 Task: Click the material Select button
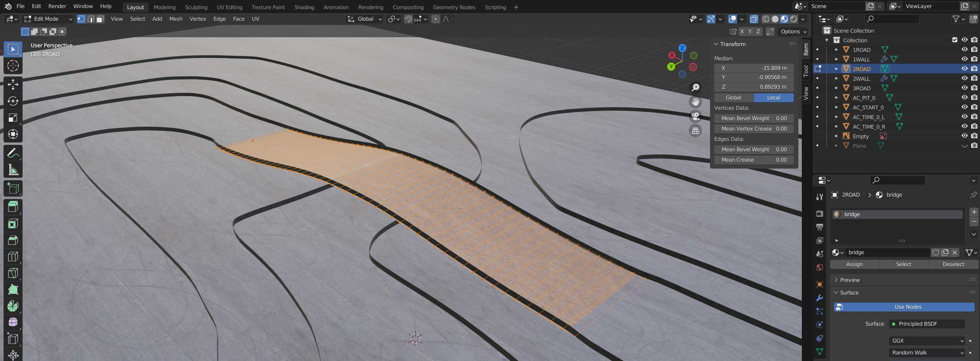(904, 264)
